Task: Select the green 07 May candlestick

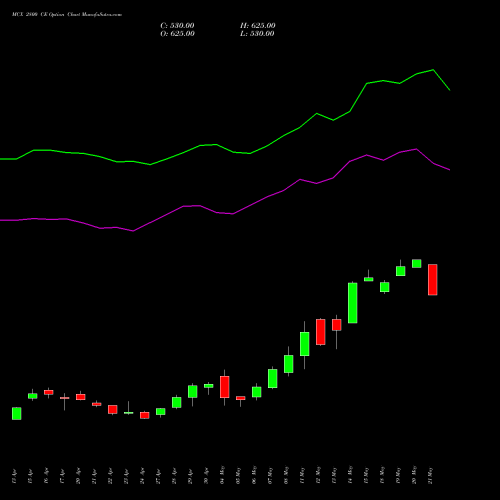Action: [273, 378]
